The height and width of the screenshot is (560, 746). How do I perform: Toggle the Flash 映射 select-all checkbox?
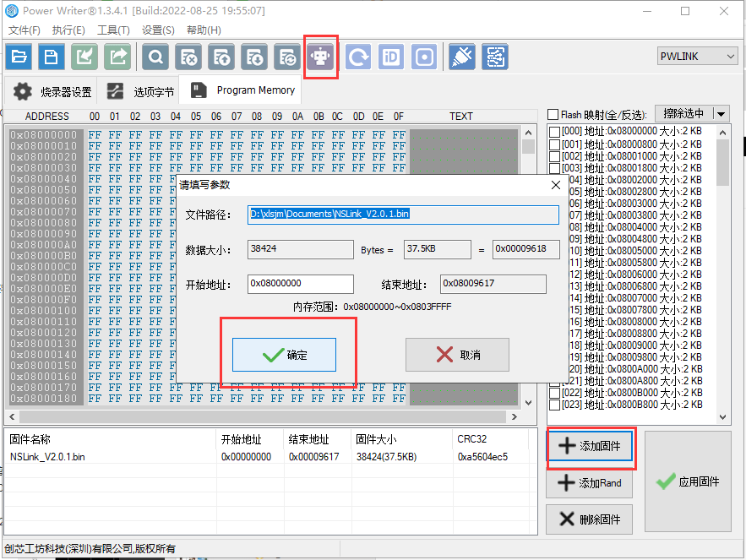click(x=553, y=115)
